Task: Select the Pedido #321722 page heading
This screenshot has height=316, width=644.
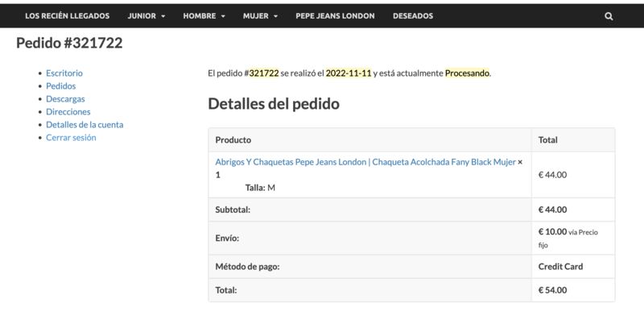Action: coord(69,43)
